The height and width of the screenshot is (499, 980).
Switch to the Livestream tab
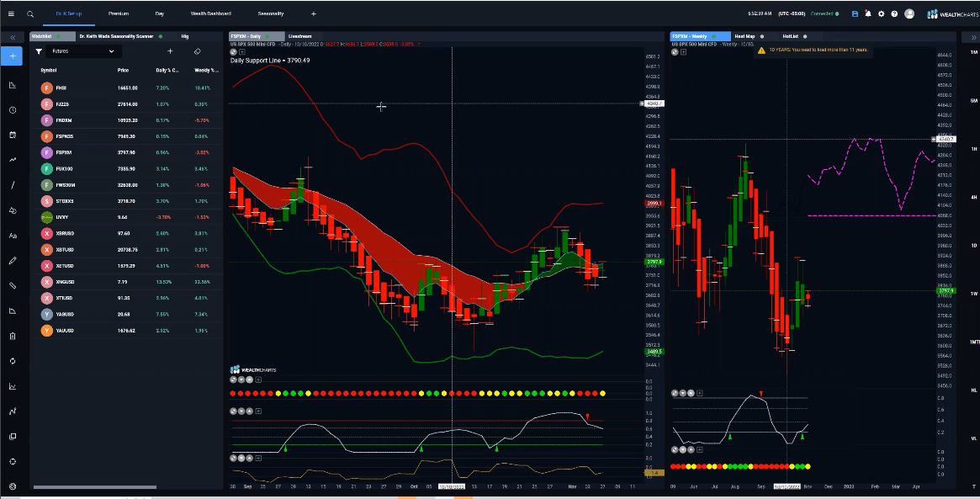click(300, 36)
